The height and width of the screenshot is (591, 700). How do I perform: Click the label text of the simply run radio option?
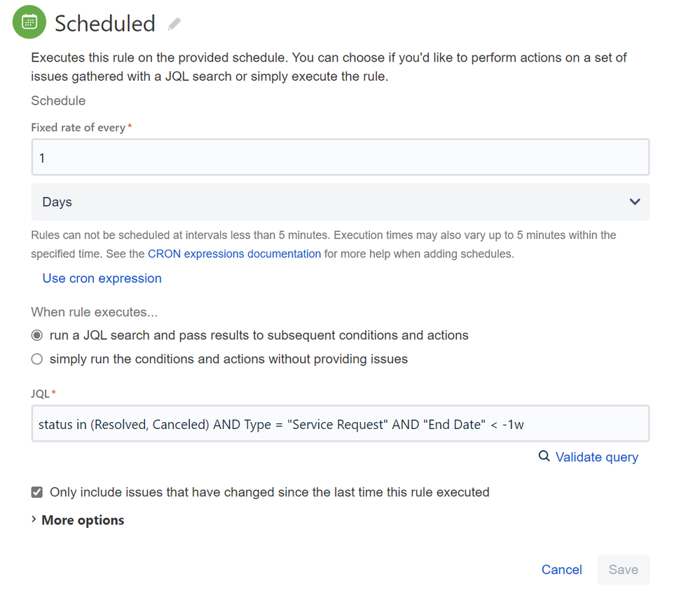click(x=228, y=359)
